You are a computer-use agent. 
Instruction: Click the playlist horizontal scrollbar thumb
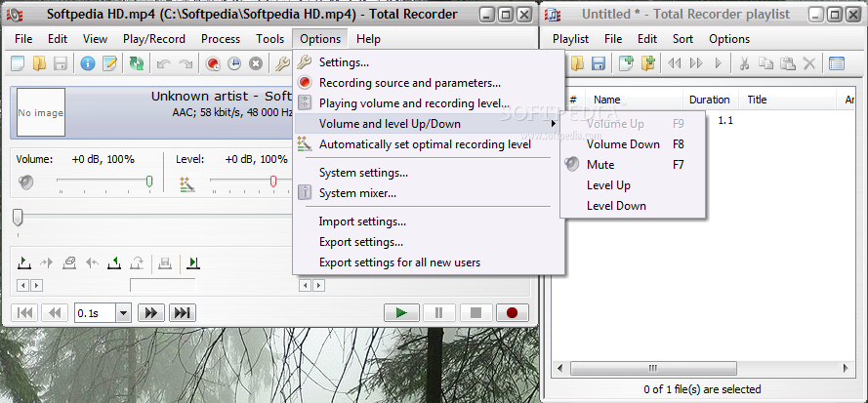click(653, 368)
